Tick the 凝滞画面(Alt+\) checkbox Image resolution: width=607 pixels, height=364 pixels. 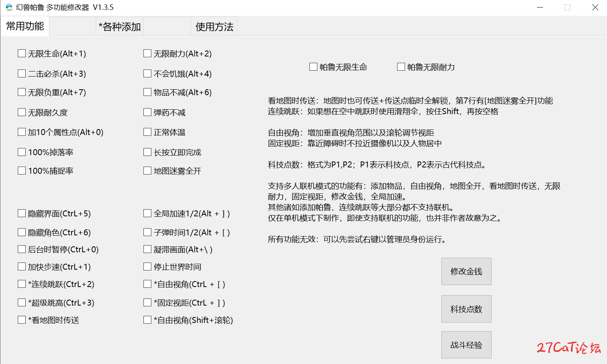147,249
